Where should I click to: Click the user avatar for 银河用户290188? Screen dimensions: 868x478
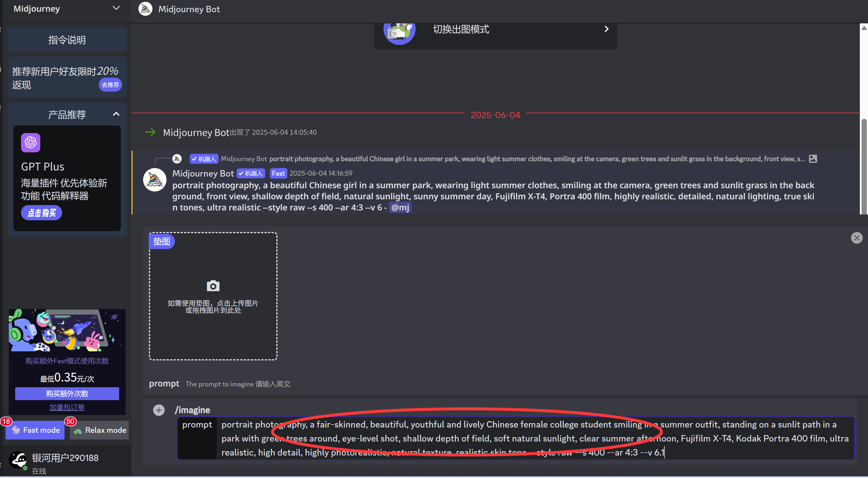click(18, 460)
